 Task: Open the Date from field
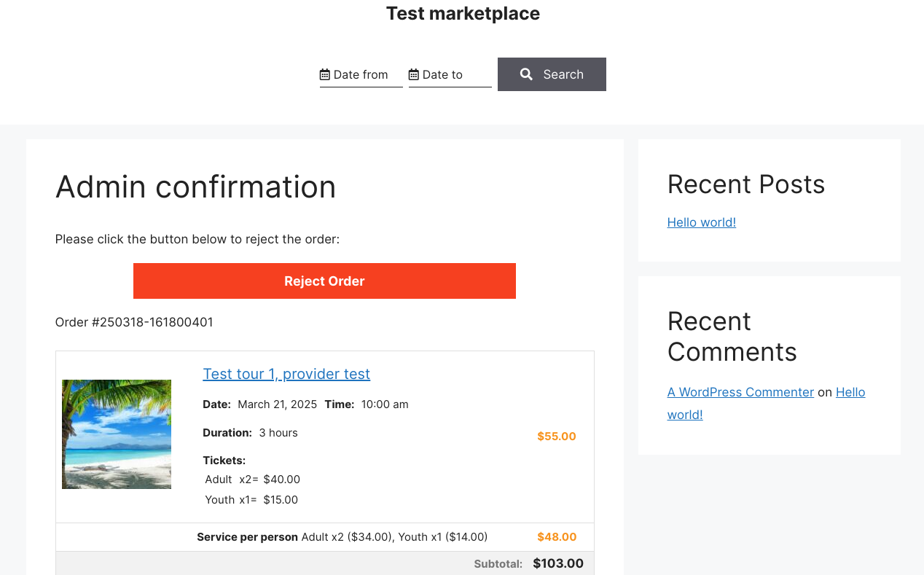coord(361,74)
